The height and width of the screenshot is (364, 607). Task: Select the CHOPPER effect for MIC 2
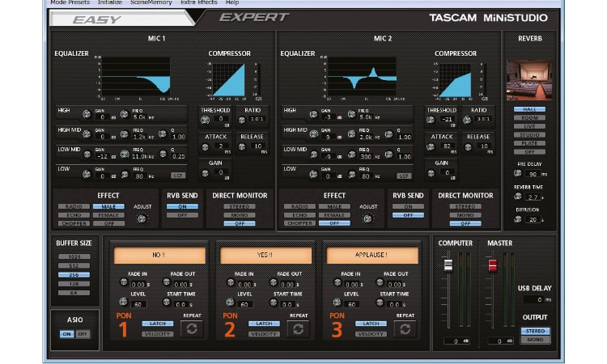(x=299, y=223)
